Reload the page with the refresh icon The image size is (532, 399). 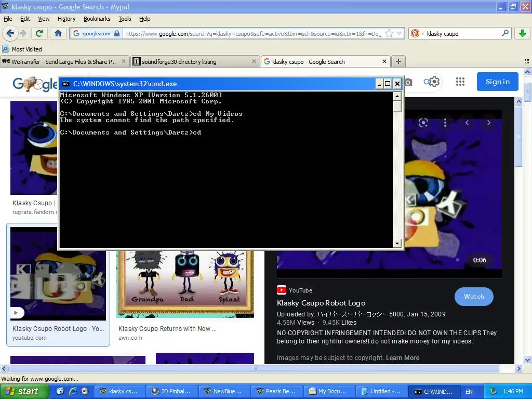39,33
